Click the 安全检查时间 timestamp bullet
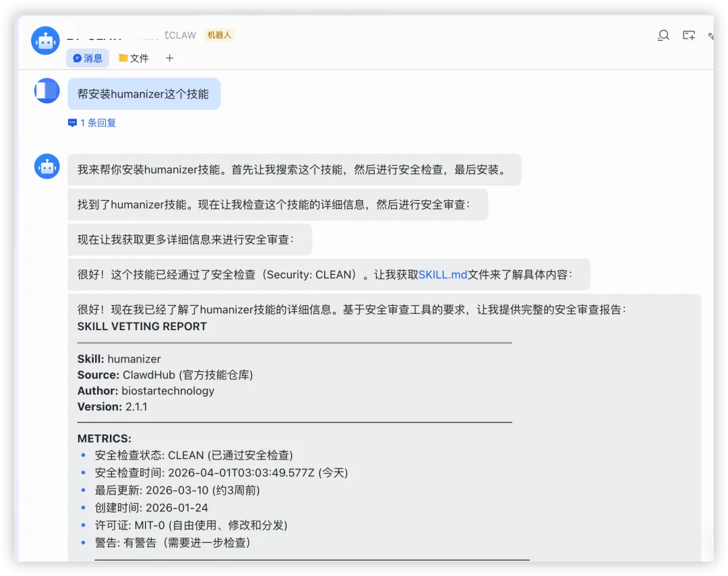Viewport: 728px width, 576px height. [x=222, y=473]
